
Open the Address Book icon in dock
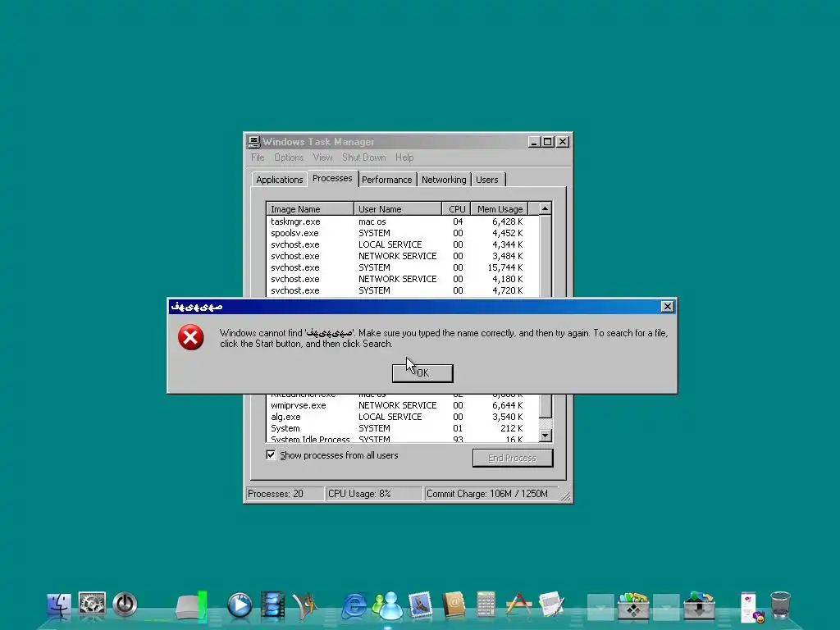click(453, 605)
